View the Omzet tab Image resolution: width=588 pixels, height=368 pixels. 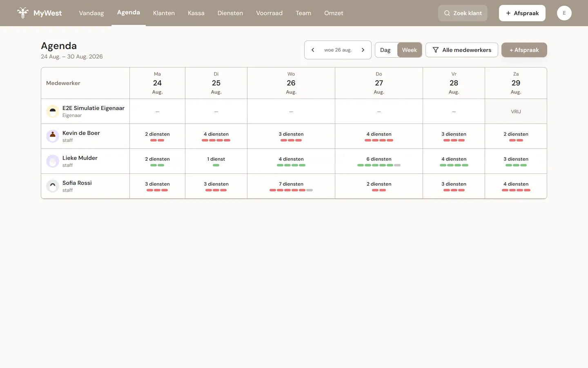point(334,13)
